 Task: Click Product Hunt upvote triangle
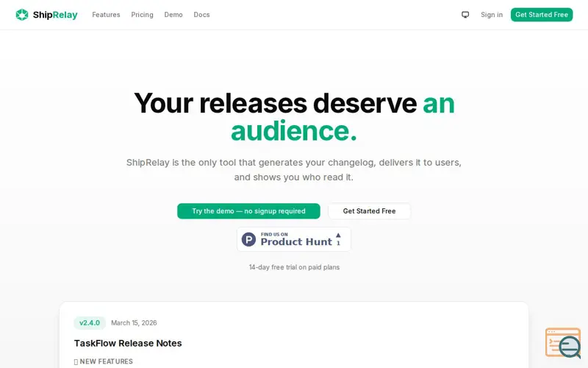point(338,236)
